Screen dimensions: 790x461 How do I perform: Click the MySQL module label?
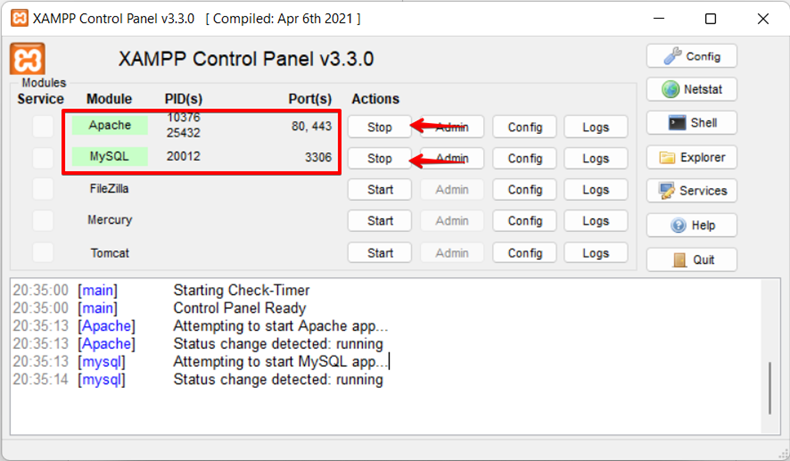tap(110, 156)
